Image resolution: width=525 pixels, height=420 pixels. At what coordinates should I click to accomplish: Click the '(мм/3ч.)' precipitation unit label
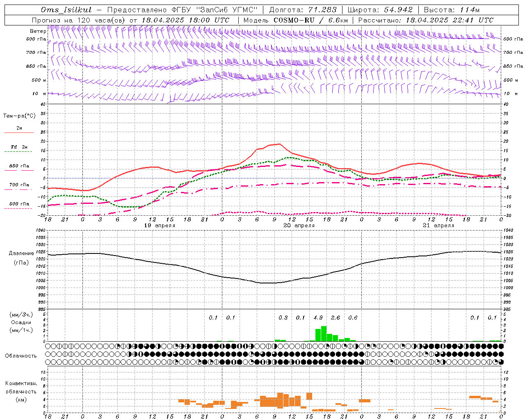(21, 315)
